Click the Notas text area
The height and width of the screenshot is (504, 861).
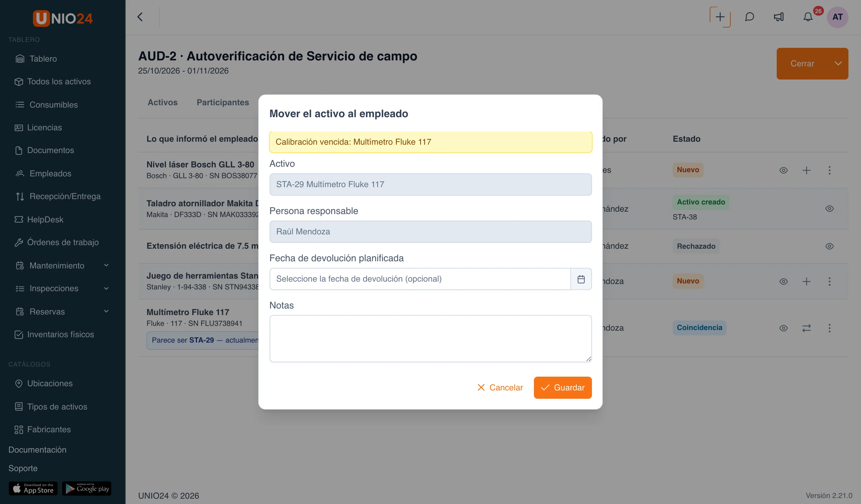pos(430,338)
